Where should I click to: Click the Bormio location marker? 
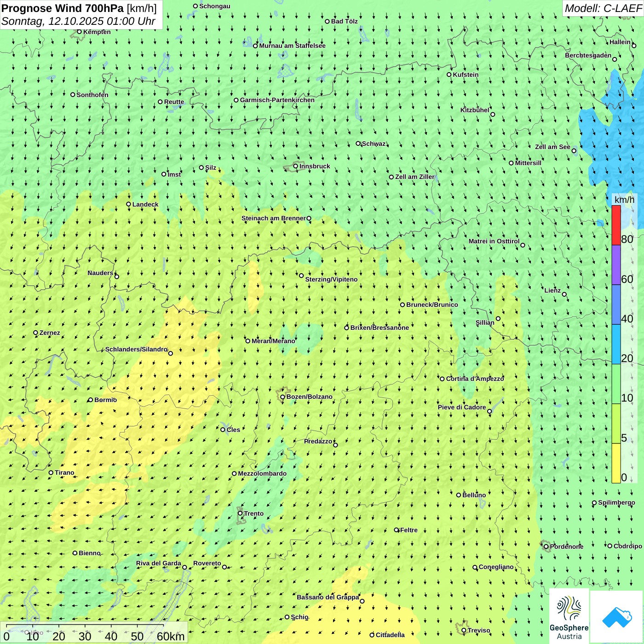pos(91,400)
